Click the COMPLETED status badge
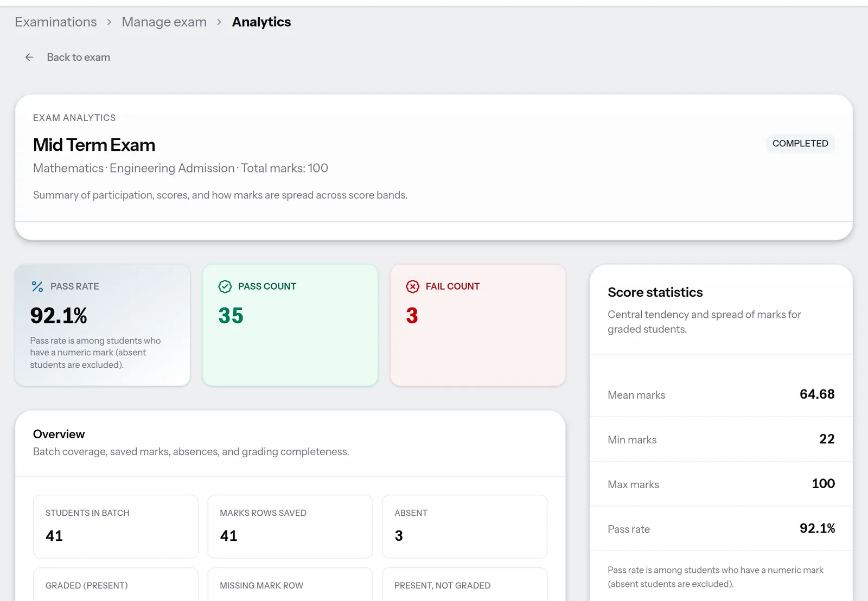 pos(800,143)
